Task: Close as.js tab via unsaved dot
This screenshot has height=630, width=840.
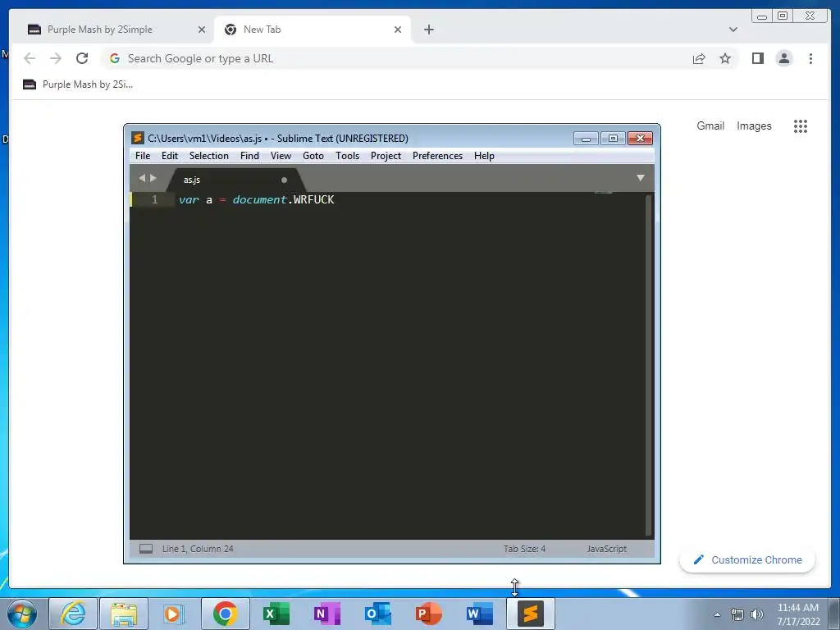Action: pos(284,180)
